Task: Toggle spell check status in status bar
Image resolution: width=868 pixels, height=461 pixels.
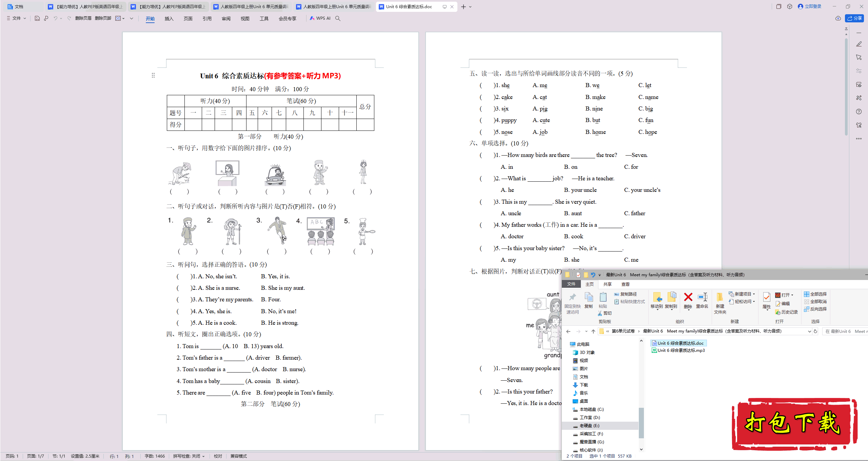Action: [189, 456]
